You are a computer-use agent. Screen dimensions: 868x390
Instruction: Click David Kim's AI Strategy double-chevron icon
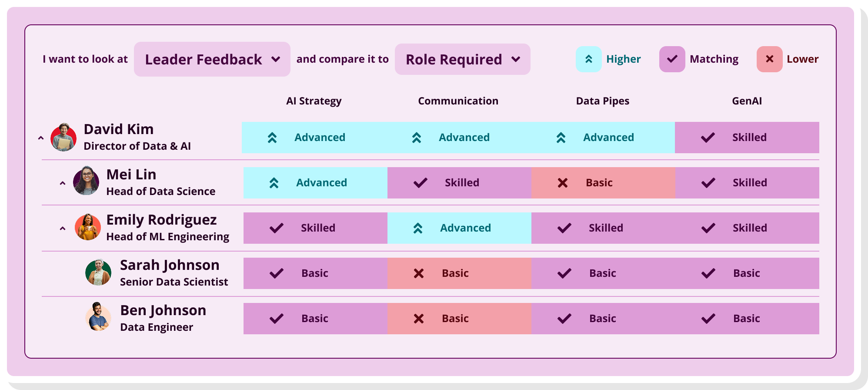[272, 138]
